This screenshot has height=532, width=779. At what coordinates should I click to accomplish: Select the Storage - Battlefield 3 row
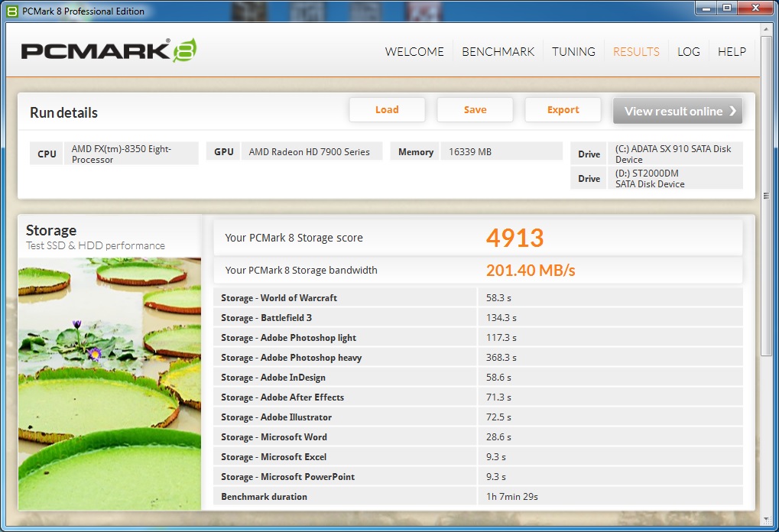point(478,317)
